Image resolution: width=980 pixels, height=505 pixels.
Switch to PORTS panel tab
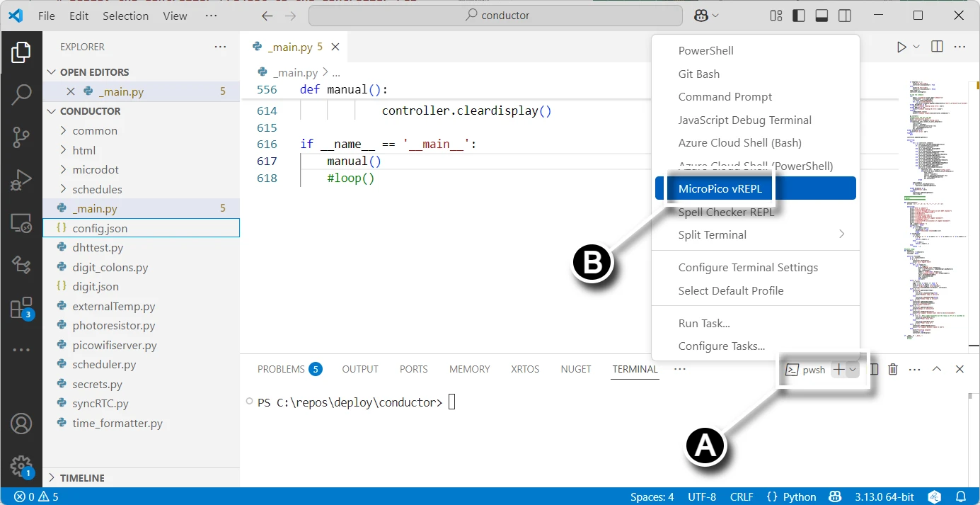[414, 369]
